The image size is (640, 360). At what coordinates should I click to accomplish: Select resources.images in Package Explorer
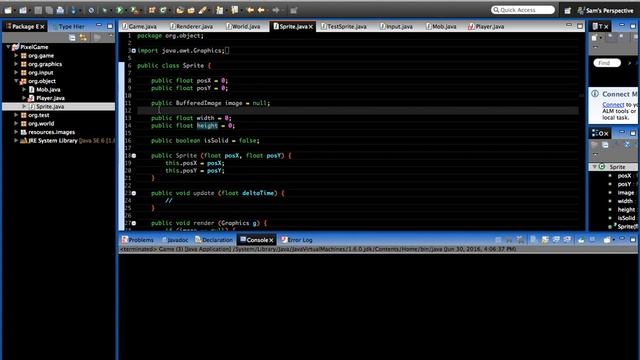point(51,132)
